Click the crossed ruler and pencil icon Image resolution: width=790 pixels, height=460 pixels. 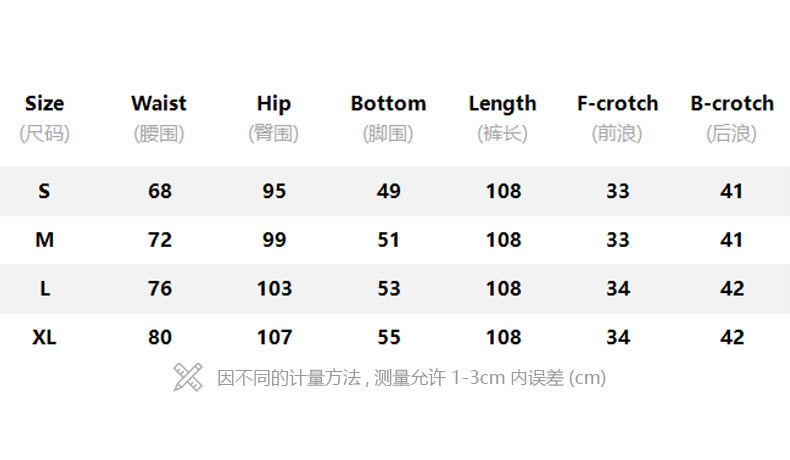click(187, 377)
